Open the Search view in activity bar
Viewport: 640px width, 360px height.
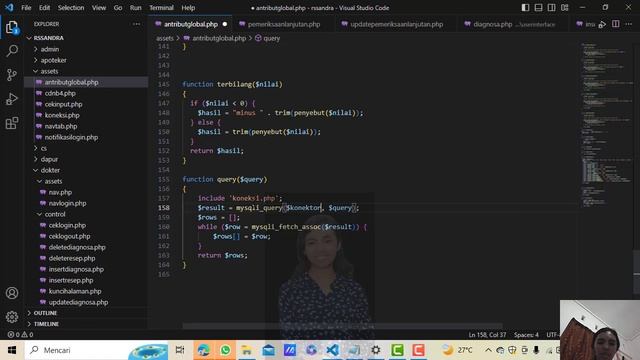tap(12, 51)
